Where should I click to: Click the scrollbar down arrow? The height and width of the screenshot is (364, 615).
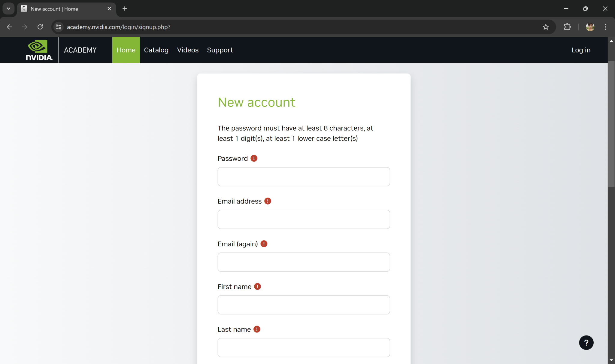(612, 360)
